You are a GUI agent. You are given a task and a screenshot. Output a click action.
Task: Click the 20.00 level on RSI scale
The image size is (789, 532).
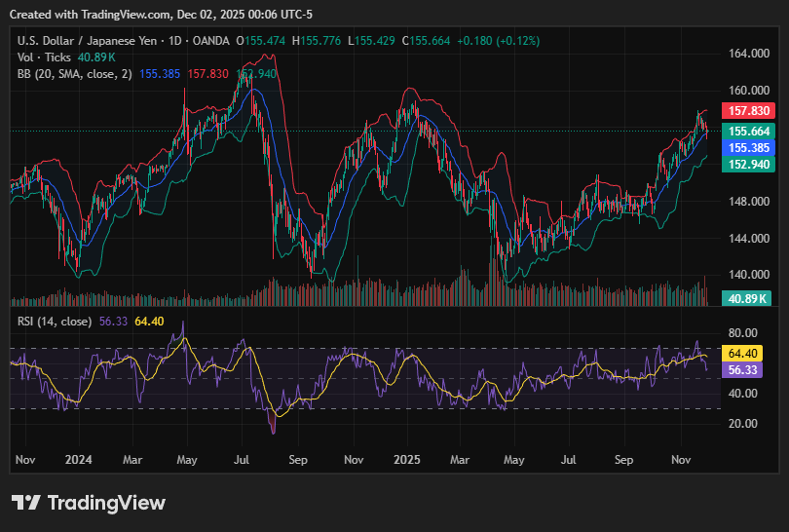coord(743,424)
